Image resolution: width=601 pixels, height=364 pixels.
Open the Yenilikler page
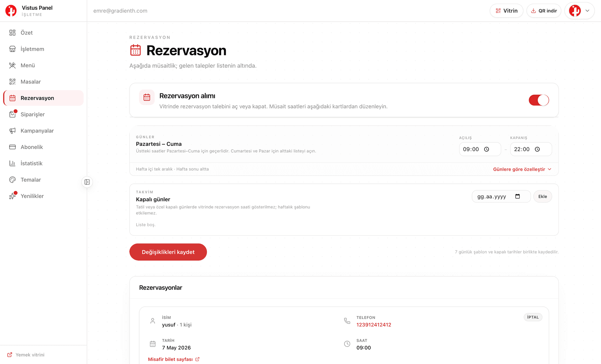point(44,196)
